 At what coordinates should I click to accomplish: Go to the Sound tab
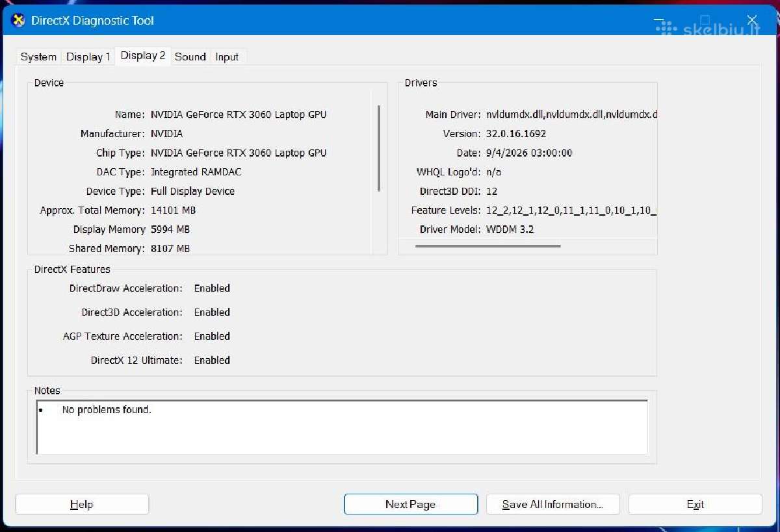point(190,57)
